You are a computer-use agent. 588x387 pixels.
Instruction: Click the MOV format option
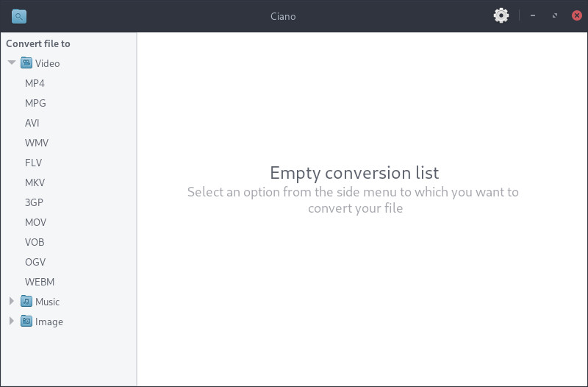35,222
